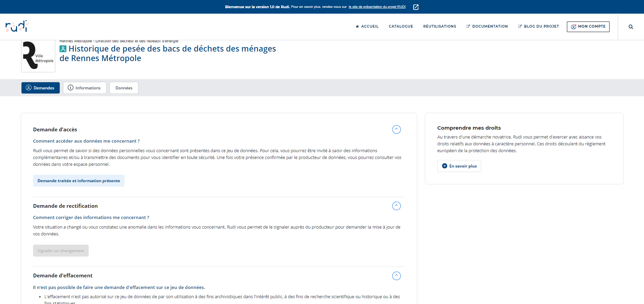Open the Catalogue menu item

tap(401, 26)
